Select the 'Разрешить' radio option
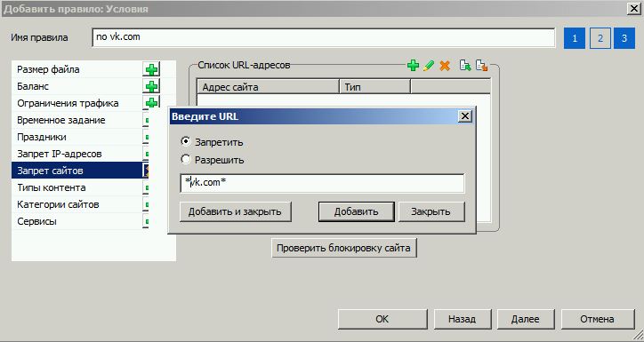644x342 pixels. click(186, 159)
